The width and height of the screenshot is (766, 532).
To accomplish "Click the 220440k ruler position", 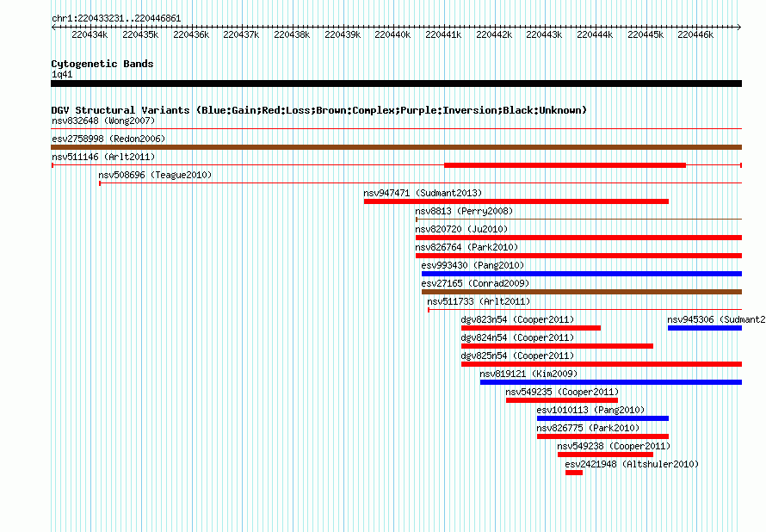I will [x=392, y=34].
